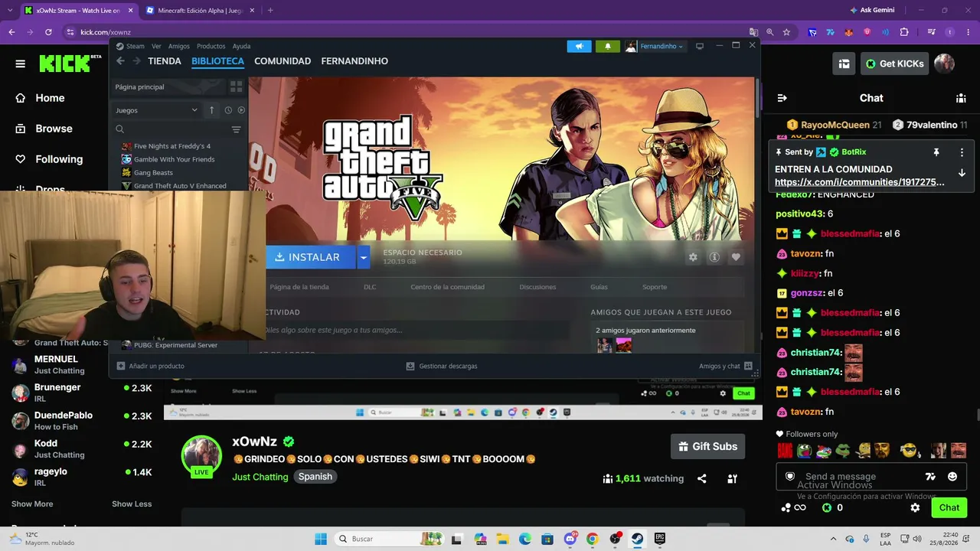Show GTA V game info
980x551 pixels.
[714, 257]
